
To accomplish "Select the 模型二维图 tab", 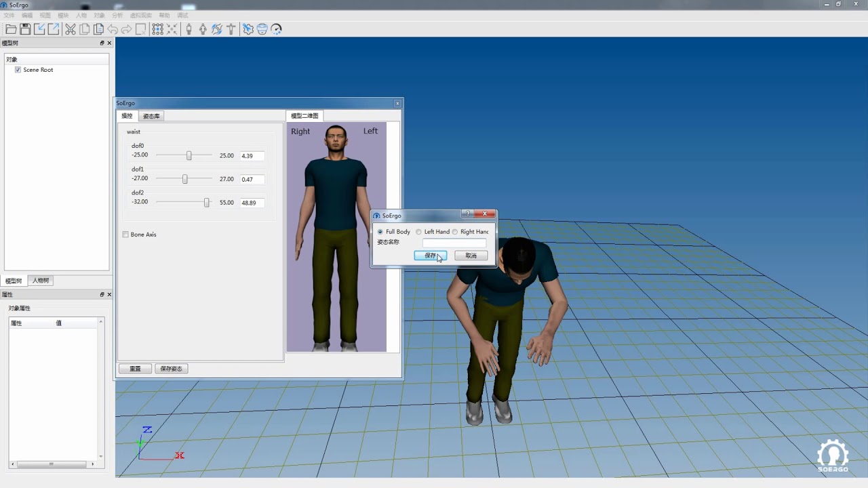I will (x=304, y=116).
